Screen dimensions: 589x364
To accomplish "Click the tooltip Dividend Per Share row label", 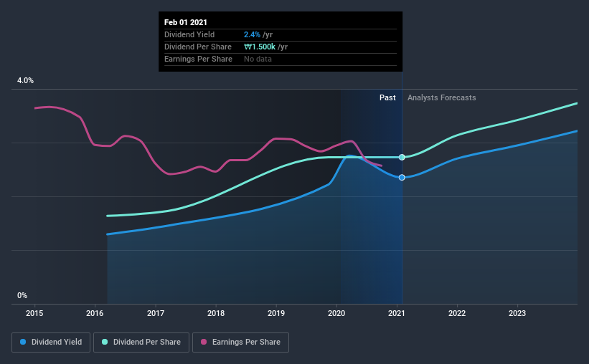I will click(x=198, y=47).
